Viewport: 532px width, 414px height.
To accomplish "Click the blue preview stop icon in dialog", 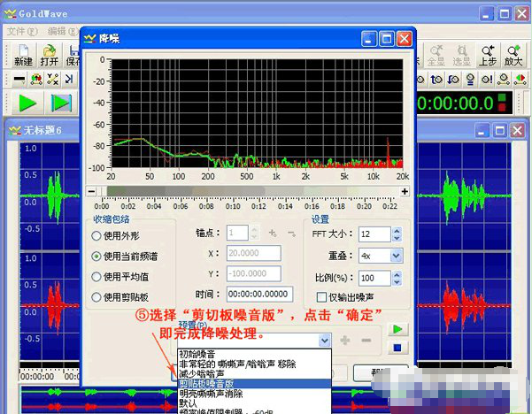I will 399,347.
